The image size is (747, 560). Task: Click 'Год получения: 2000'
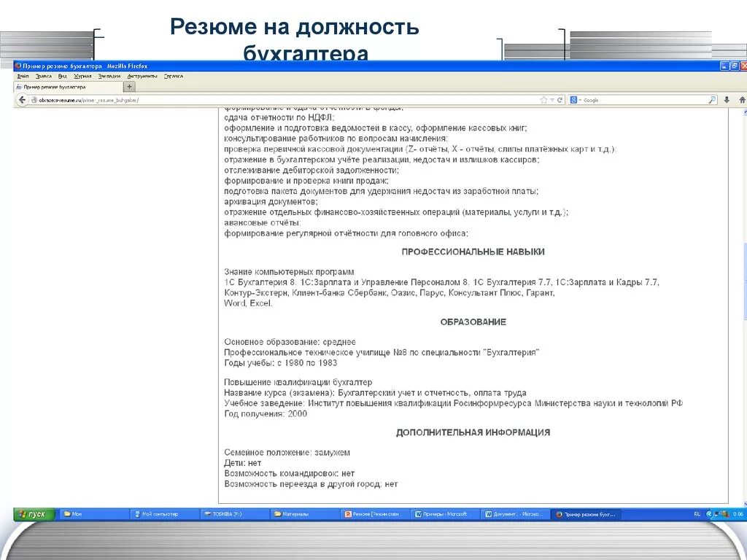coord(266,414)
